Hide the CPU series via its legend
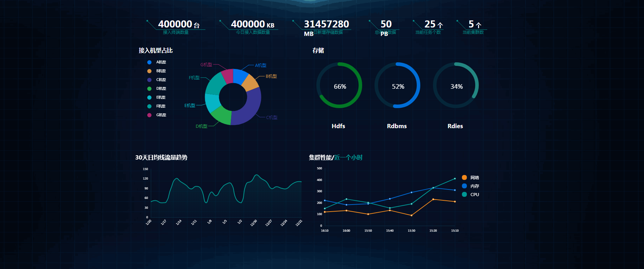The width and height of the screenshot is (644, 269). click(470, 194)
